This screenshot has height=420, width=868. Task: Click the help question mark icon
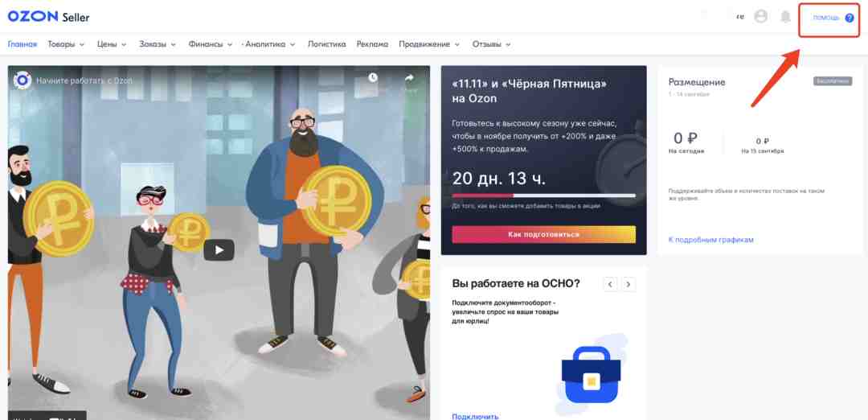point(850,19)
